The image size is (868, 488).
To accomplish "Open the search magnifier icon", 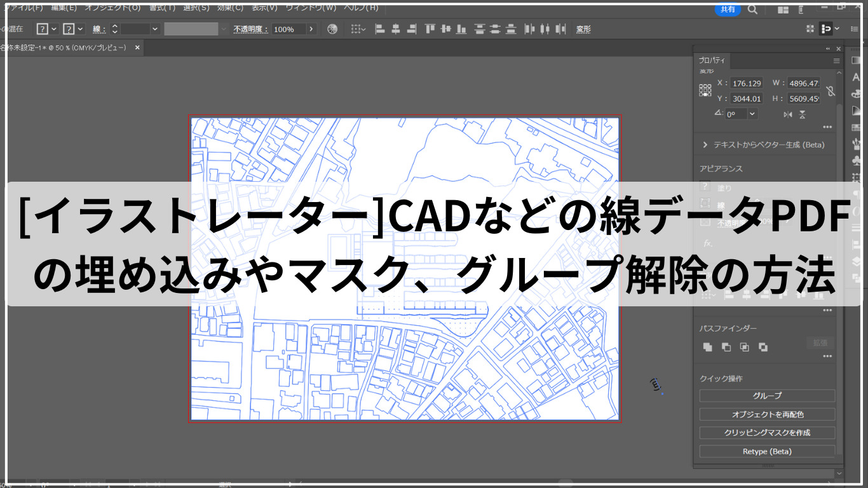I will point(752,10).
